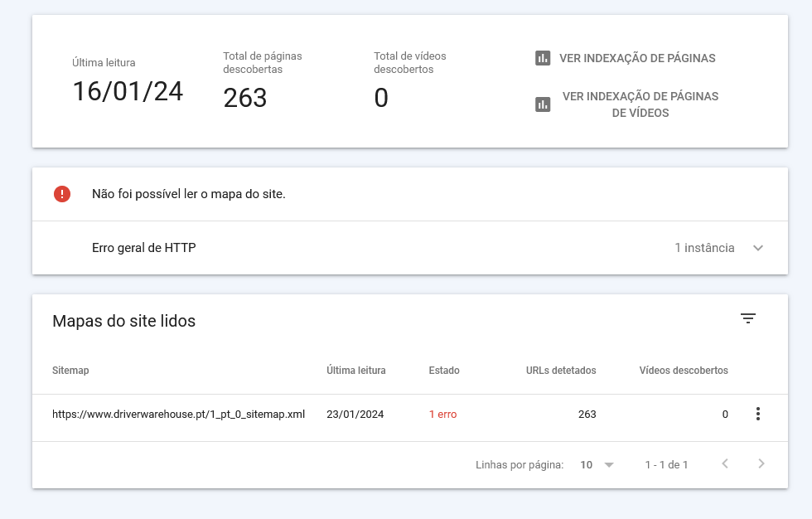Open the filter icon in Mapas do site lidos
The width and height of the screenshot is (812, 519).
point(747,318)
